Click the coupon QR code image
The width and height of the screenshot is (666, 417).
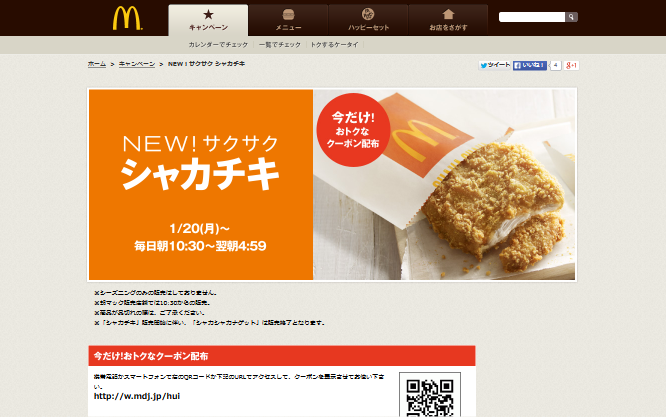(x=430, y=396)
